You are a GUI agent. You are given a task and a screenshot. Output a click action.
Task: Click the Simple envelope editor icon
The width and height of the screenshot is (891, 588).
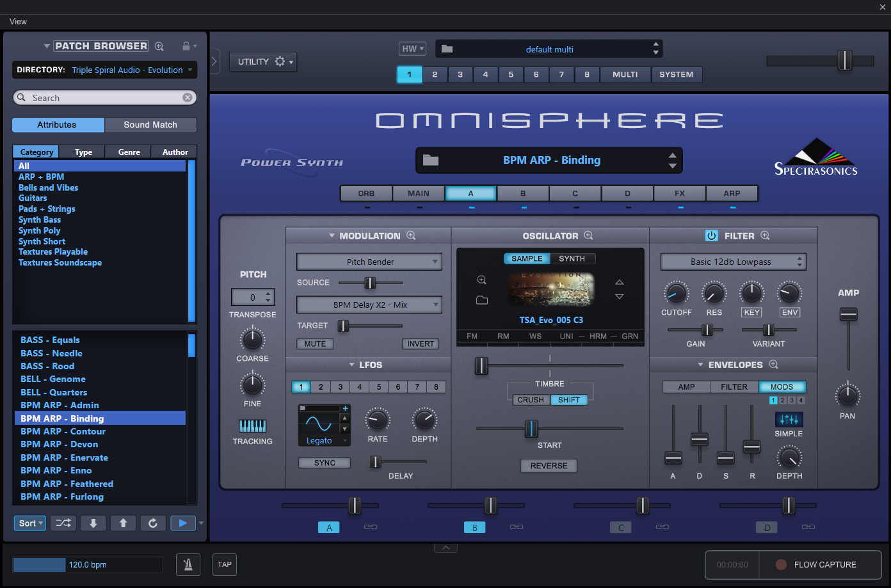[789, 420]
